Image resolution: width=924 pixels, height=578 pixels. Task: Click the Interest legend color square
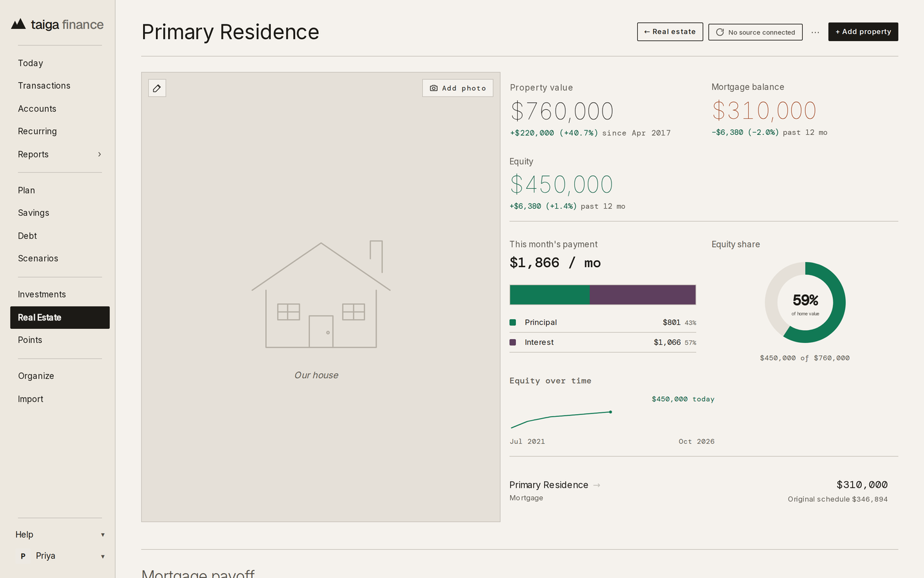pos(513,342)
